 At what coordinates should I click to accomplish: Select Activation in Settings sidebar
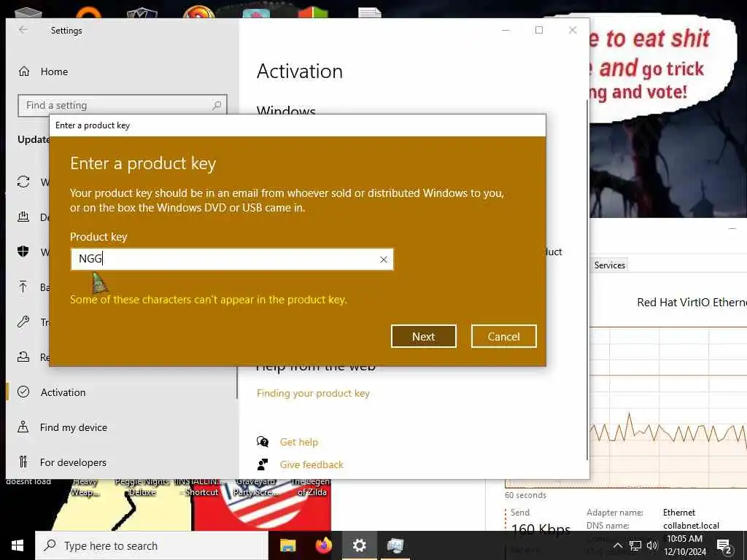63,392
